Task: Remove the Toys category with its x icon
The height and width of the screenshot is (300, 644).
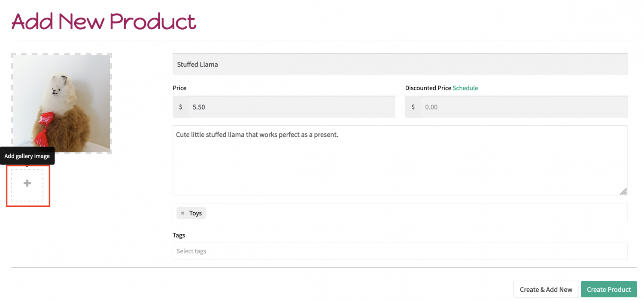Action: (x=182, y=213)
